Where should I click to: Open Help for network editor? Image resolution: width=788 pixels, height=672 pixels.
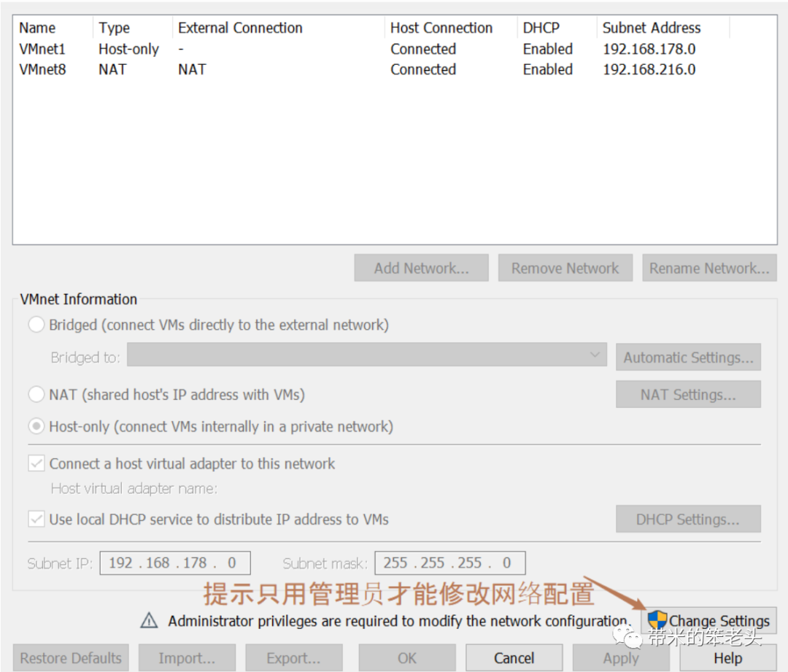pos(728,658)
